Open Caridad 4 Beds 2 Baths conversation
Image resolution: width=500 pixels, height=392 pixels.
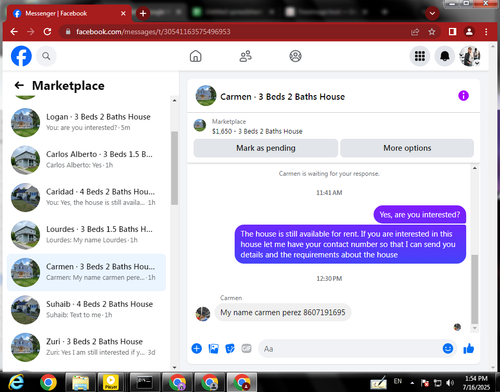(87, 197)
